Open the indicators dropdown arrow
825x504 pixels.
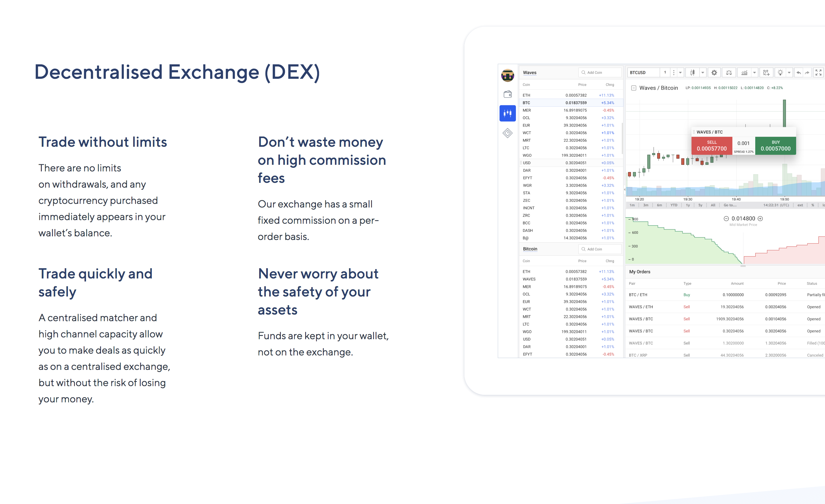pos(754,73)
